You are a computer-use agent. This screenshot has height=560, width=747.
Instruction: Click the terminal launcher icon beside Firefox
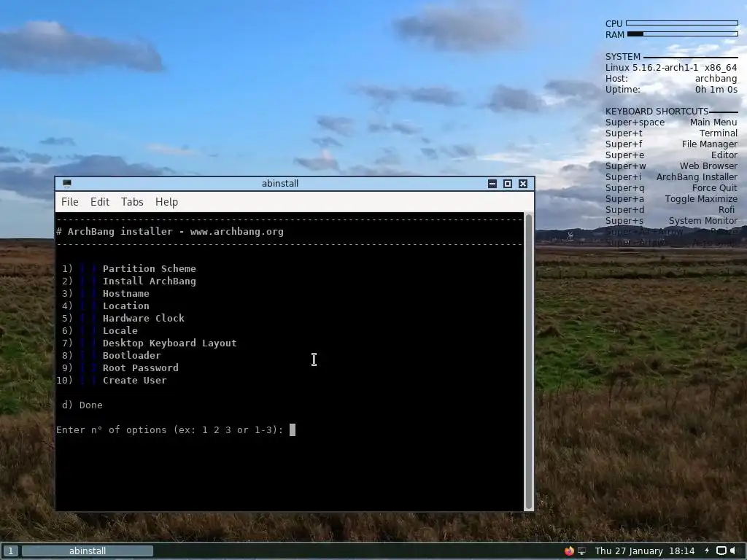pos(581,551)
